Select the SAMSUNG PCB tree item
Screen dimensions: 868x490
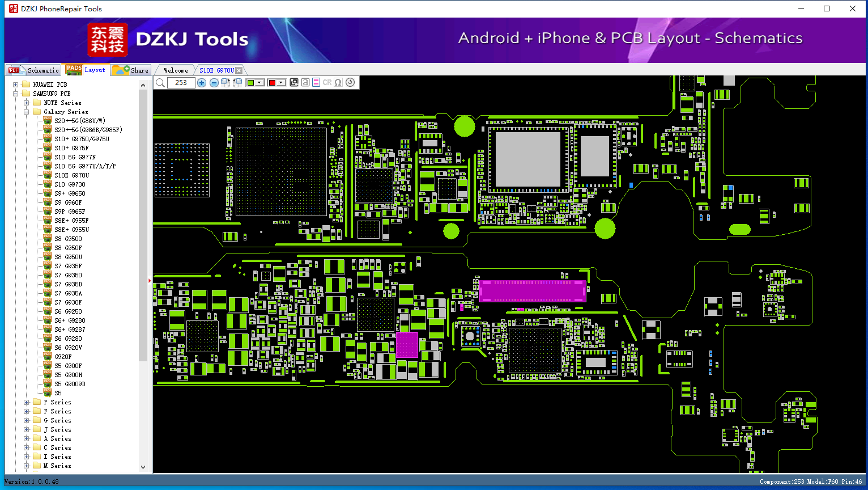52,94
